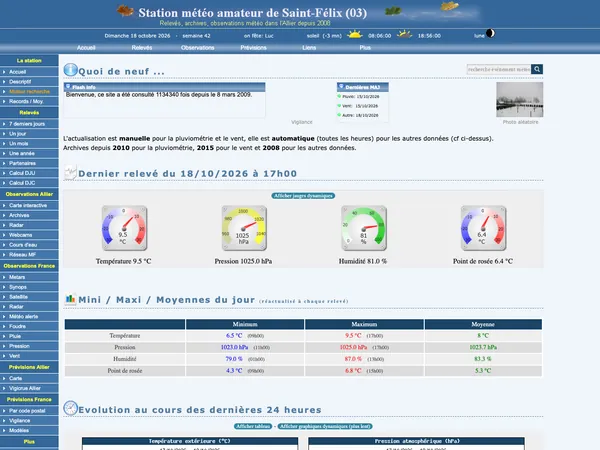The width and height of the screenshot is (600, 450).
Task: Open the Plus top menu
Action: point(365,48)
